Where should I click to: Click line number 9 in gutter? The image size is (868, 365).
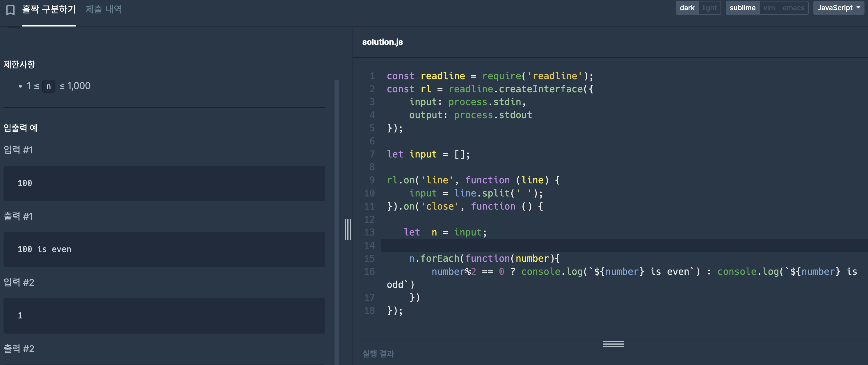372,180
